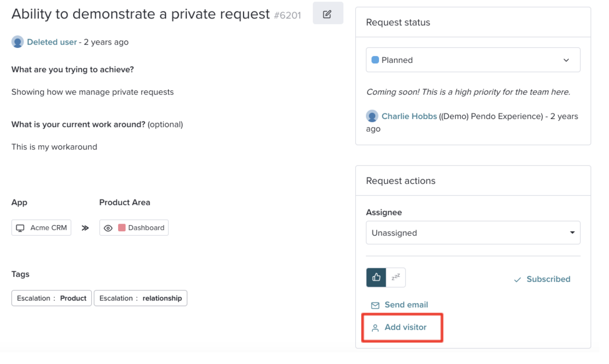Click the person icon beside Add visitor

pos(375,328)
